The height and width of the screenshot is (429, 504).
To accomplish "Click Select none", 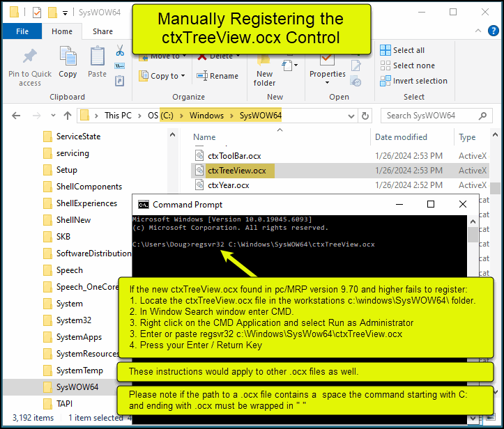I will click(407, 65).
